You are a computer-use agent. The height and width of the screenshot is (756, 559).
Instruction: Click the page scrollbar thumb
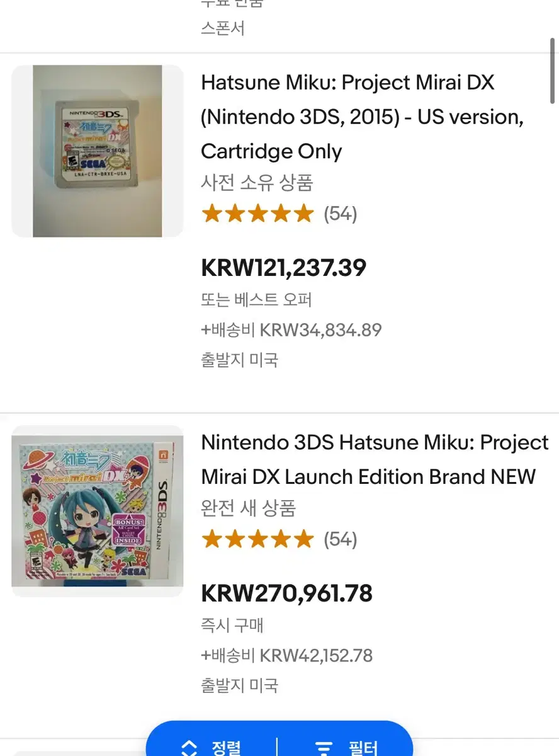coord(553,72)
